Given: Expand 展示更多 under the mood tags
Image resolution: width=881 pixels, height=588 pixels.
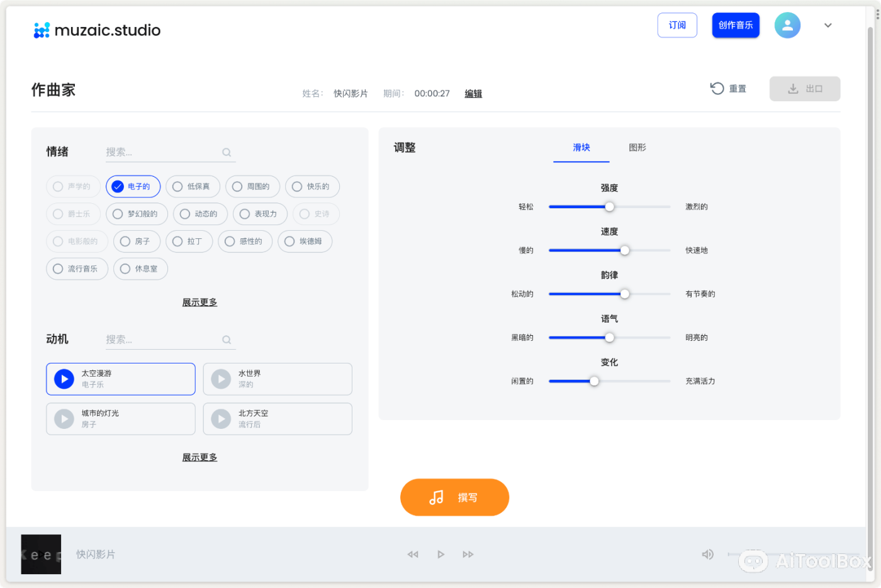Looking at the screenshot, I should [199, 302].
